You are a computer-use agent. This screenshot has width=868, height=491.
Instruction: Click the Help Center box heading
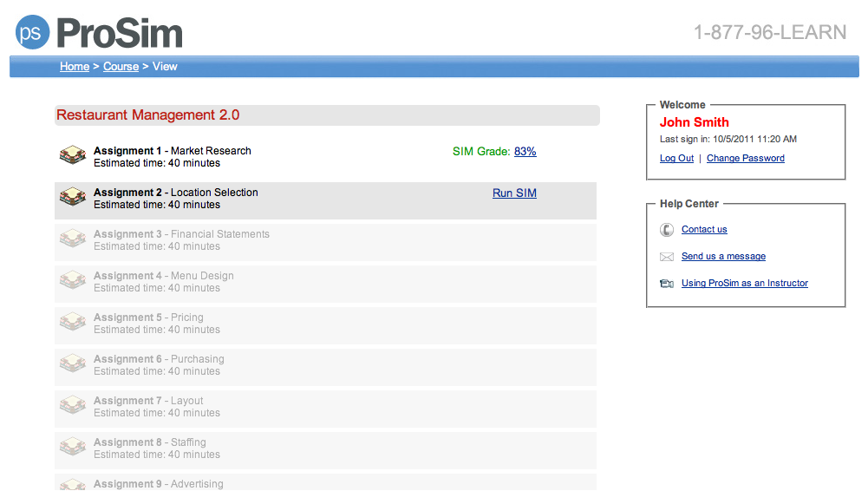click(689, 204)
